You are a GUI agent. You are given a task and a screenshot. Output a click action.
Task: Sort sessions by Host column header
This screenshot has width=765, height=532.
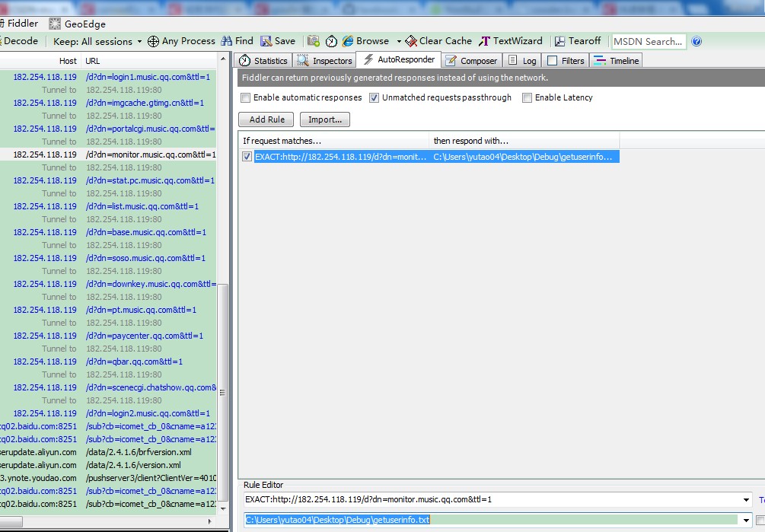(40, 61)
